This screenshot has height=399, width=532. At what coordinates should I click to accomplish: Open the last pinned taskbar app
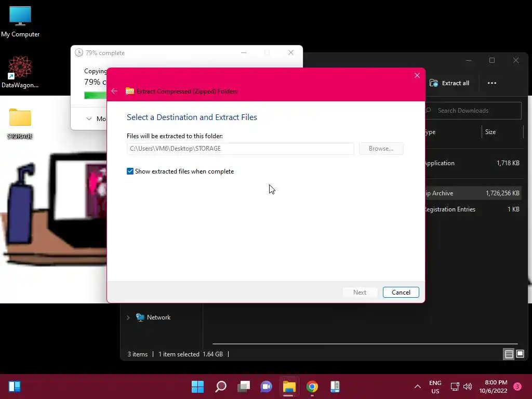click(335, 387)
